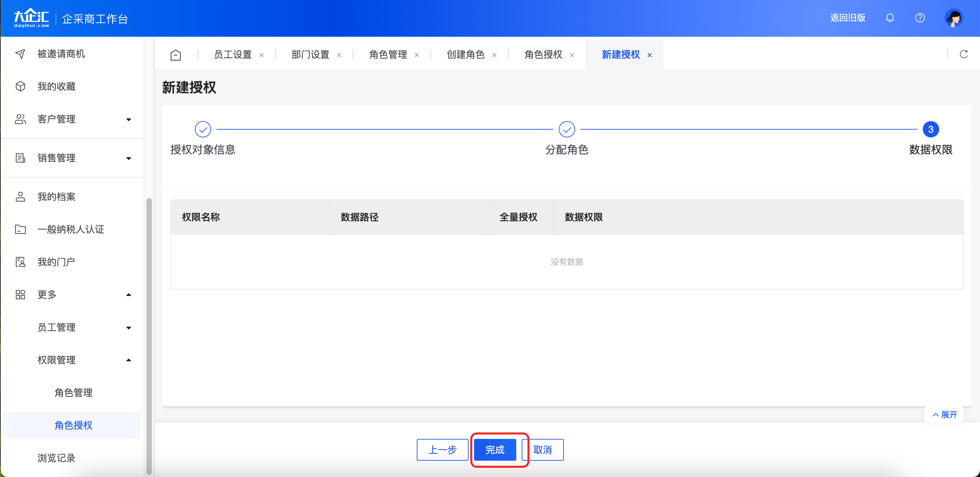The image size is (980, 477).
Task: Go to home tab icon
Action: (175, 55)
